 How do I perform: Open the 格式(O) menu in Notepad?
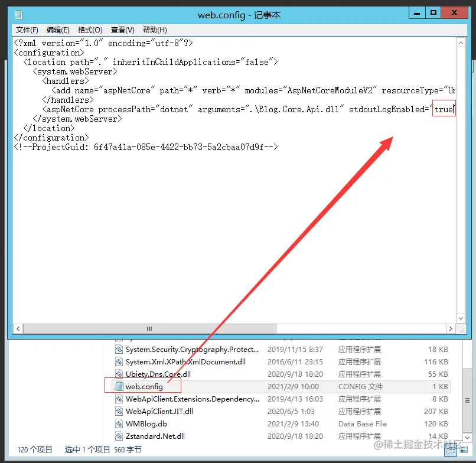click(90, 30)
